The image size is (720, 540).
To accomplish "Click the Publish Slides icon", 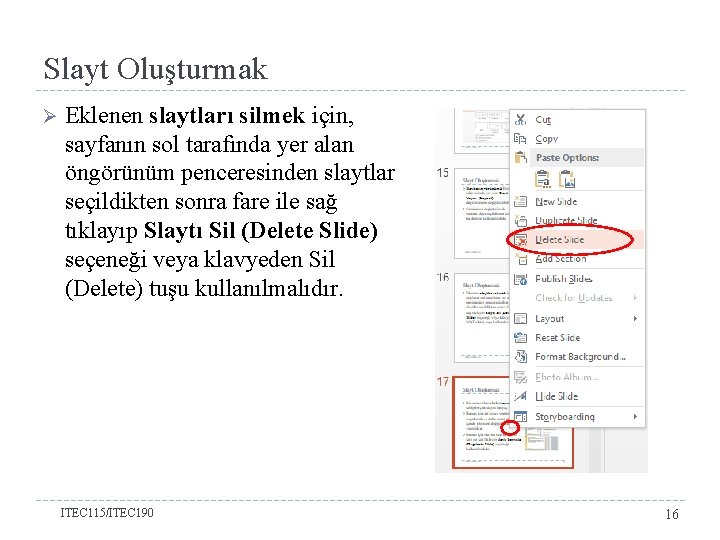I will tap(520, 279).
